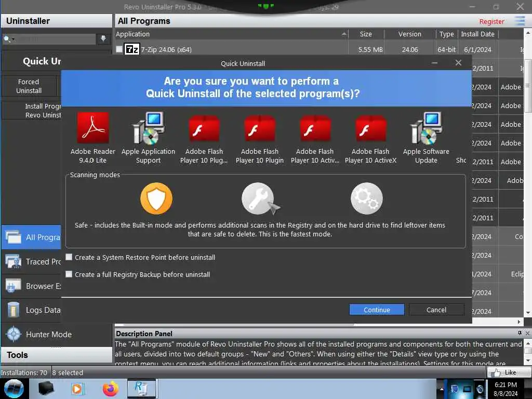The image size is (532, 399).
Task: Select the Advanced scanning mode gears icon
Action: pyautogui.click(x=366, y=198)
